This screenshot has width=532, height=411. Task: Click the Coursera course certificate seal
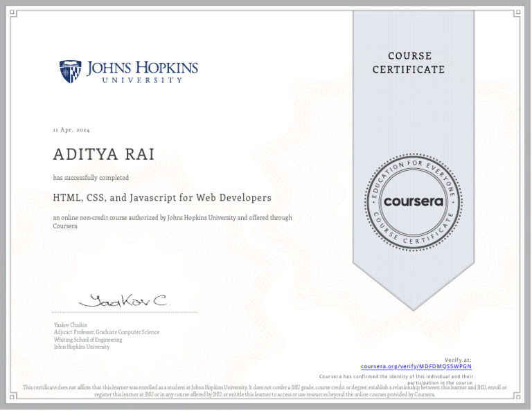click(414, 202)
